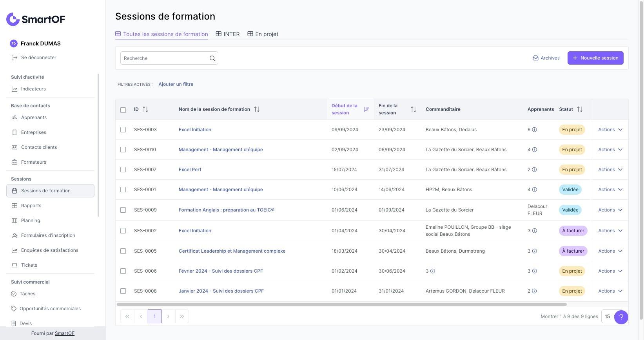Click the Nouvelle session button

click(595, 58)
